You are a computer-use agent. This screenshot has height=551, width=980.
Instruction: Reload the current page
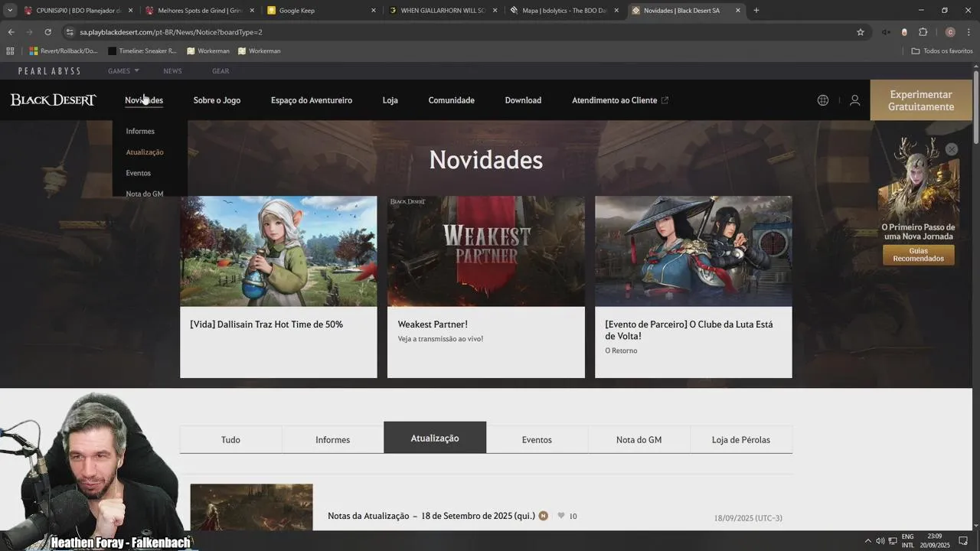point(47,32)
